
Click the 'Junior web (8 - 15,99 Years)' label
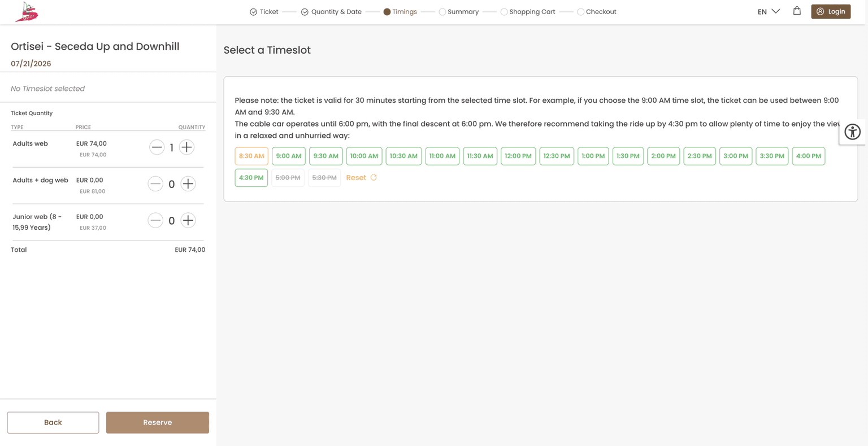click(x=37, y=222)
